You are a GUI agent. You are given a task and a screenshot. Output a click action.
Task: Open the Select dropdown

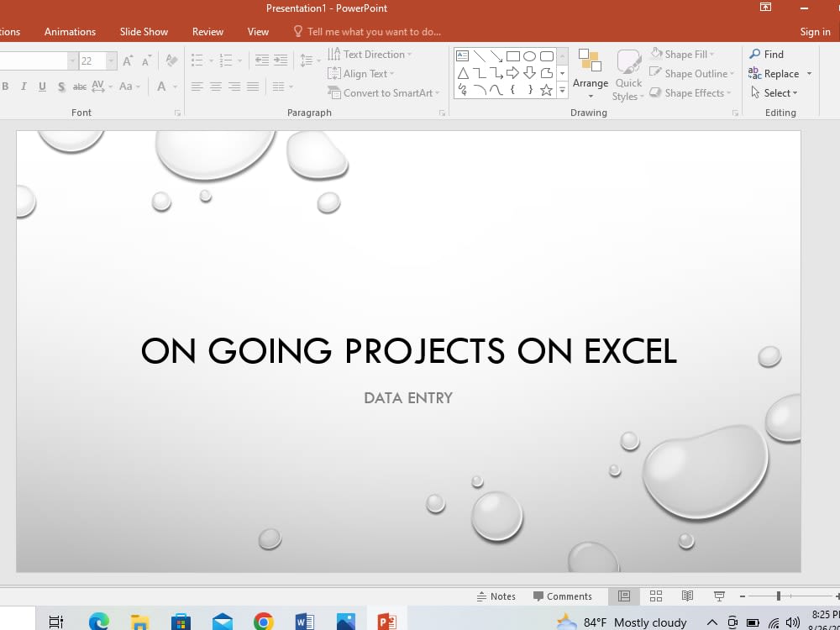[x=774, y=92]
